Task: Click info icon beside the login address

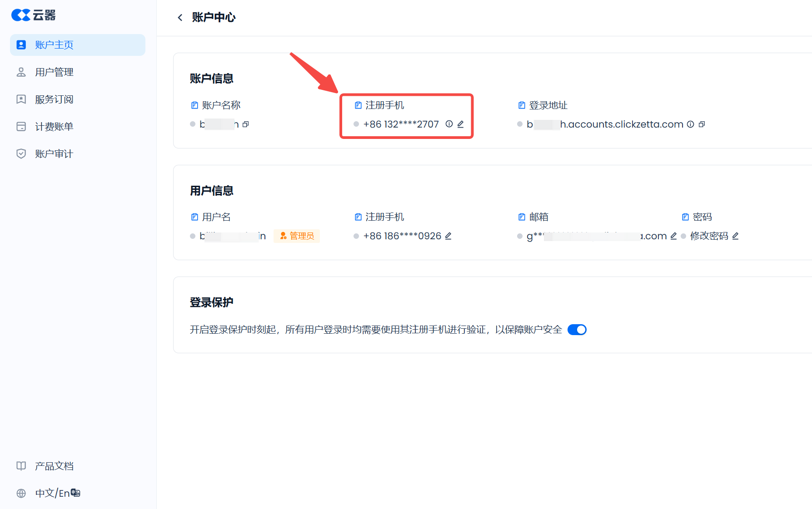Action: coord(690,124)
